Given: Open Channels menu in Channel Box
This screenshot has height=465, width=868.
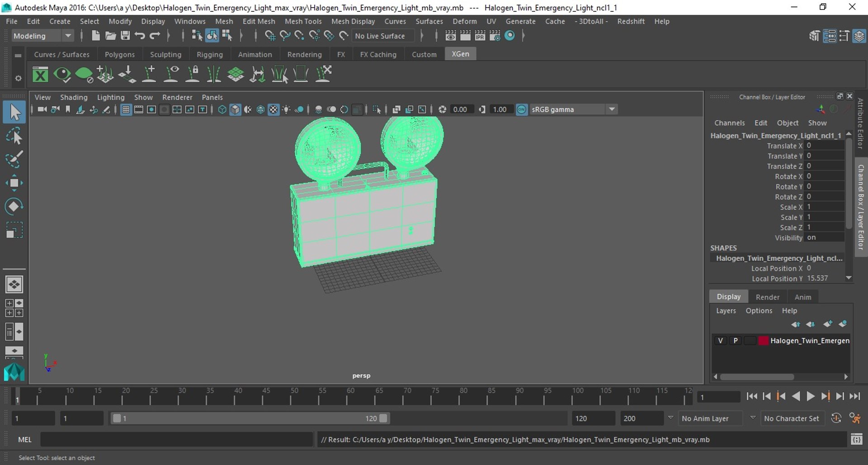Looking at the screenshot, I should click(729, 123).
